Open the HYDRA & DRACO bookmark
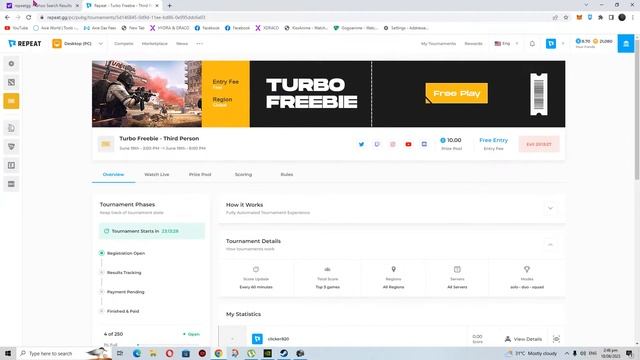Image resolution: width=640 pixels, height=360 pixels. click(169, 28)
